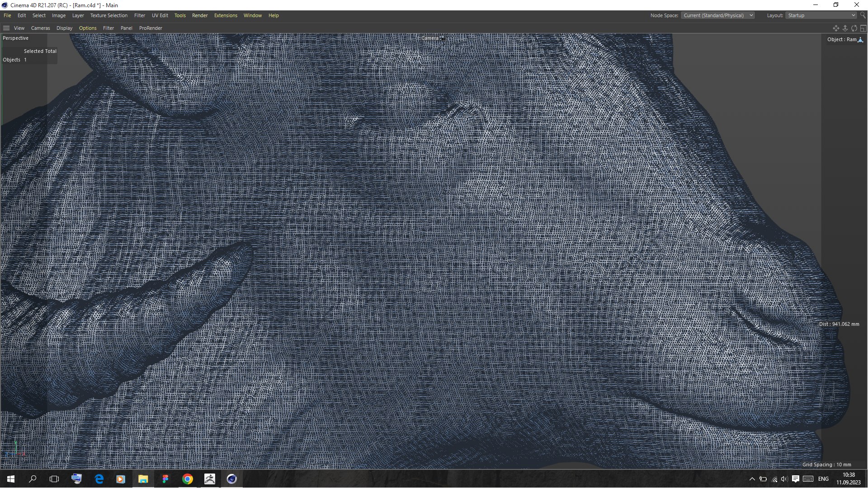Switch to ZBrush from taskbar
This screenshot has height=488, width=868.
pos(209,479)
